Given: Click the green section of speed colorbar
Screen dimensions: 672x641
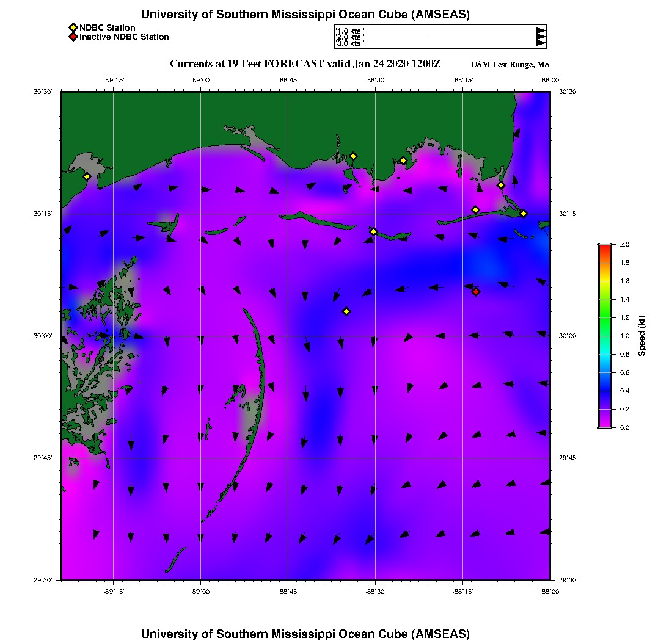Looking at the screenshot, I should [604, 317].
